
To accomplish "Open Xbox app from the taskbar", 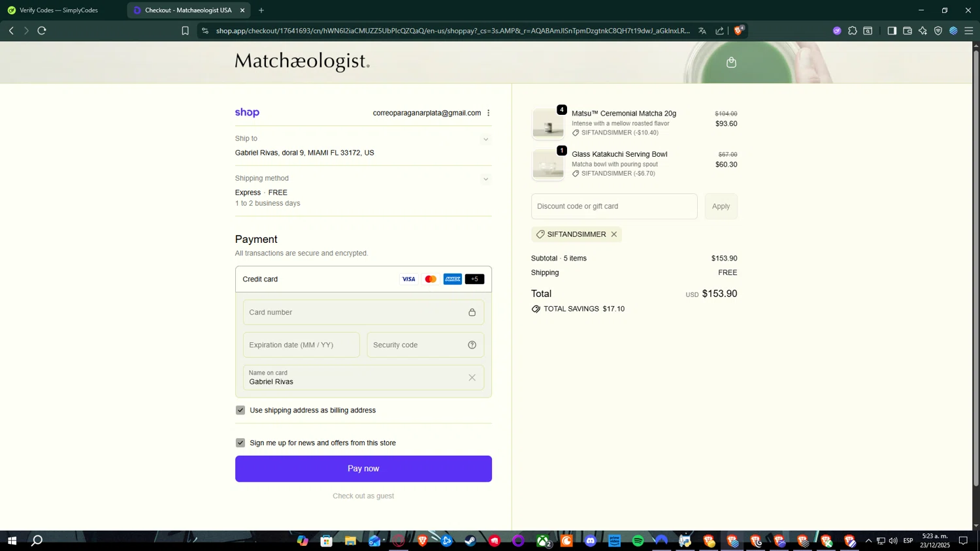I will [x=543, y=541].
